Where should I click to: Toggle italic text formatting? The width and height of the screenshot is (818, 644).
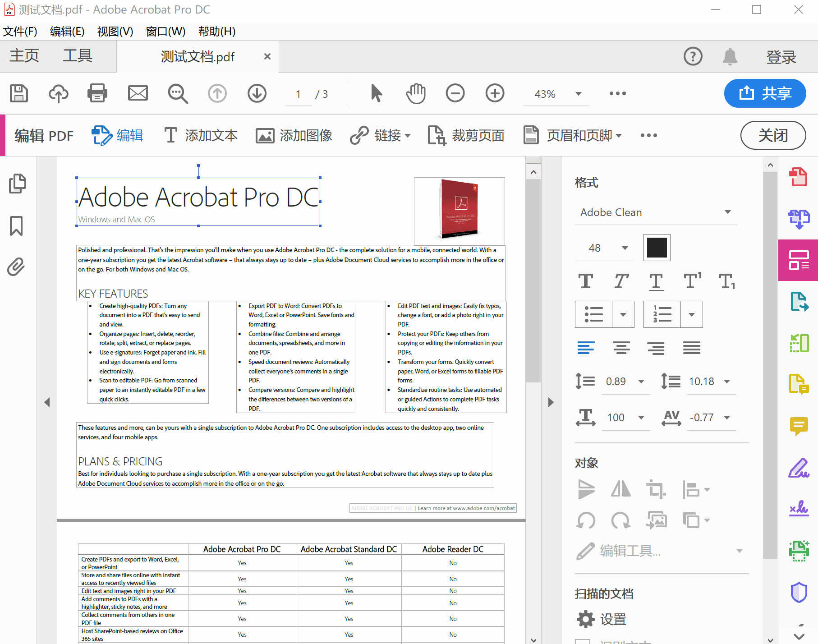coord(621,281)
